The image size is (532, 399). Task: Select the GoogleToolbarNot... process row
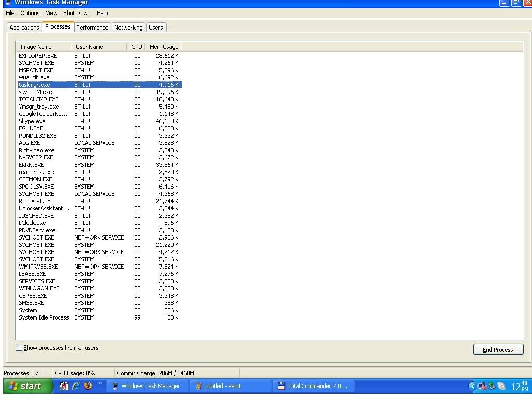coord(100,114)
